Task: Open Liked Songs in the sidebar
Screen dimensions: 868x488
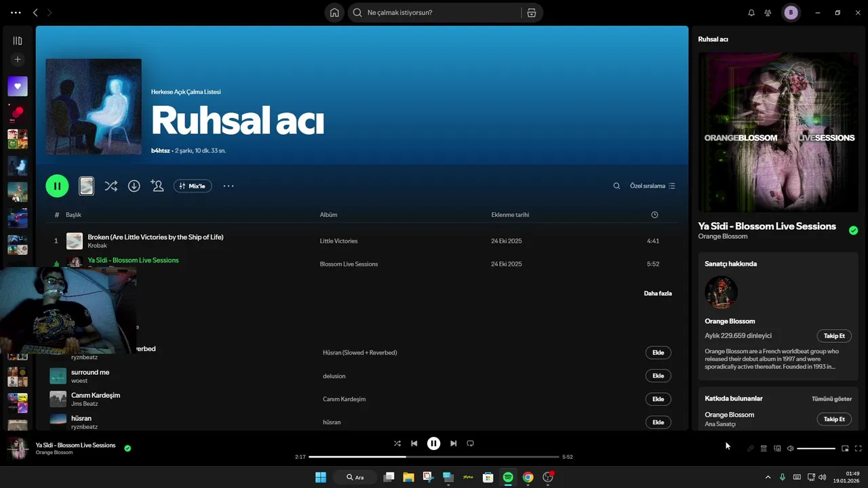Action: coord(18,86)
